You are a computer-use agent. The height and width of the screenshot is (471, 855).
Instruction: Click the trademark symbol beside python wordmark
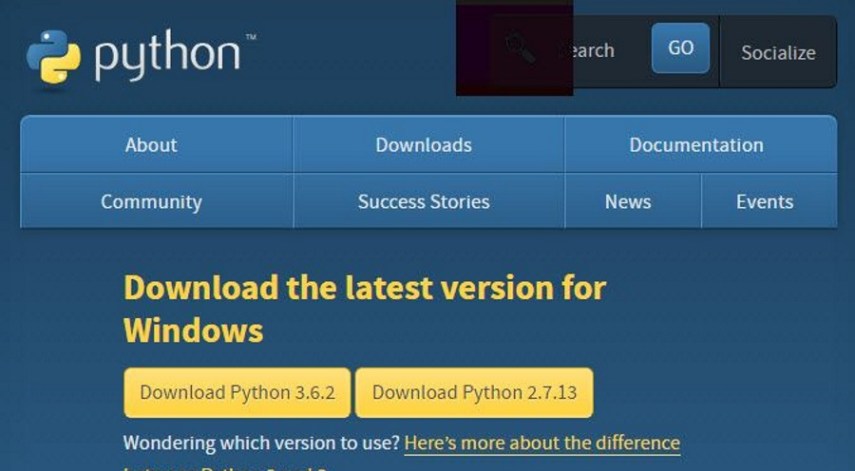tap(250, 37)
